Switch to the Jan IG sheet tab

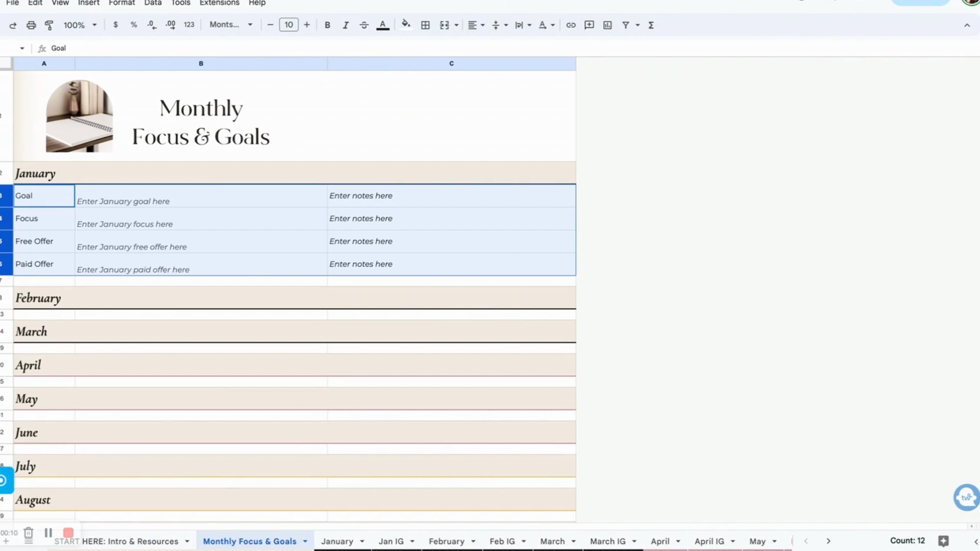coord(391,541)
